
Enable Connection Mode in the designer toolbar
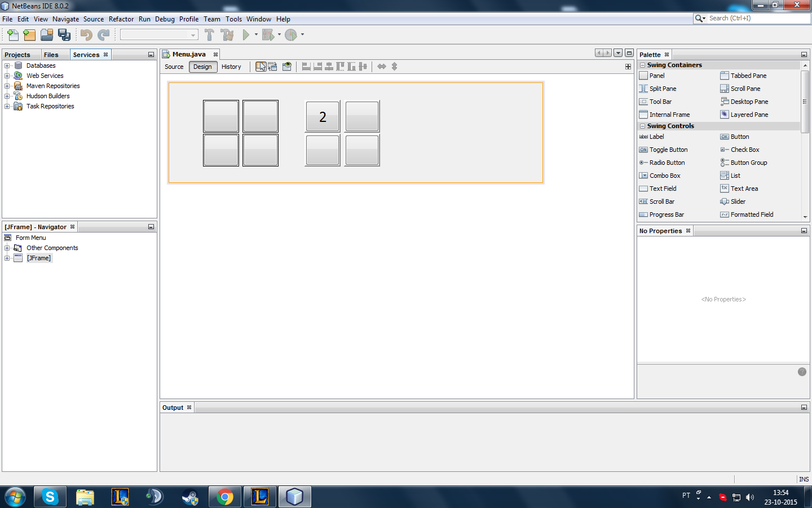273,67
